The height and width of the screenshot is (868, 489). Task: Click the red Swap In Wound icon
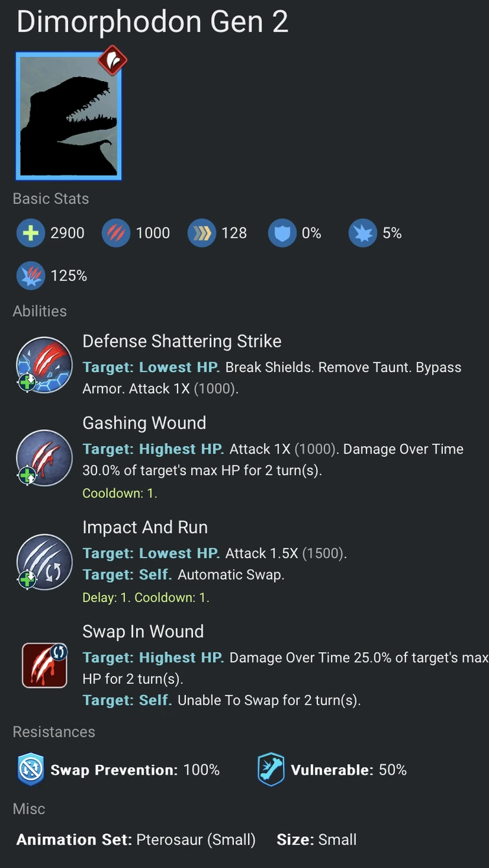coord(45,665)
